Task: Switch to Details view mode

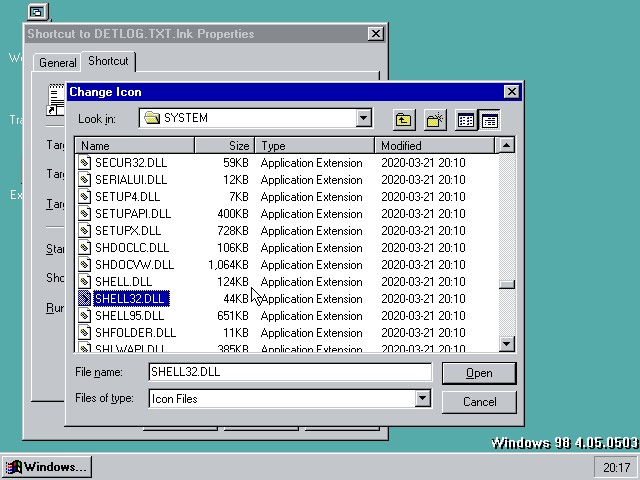Action: (x=489, y=120)
